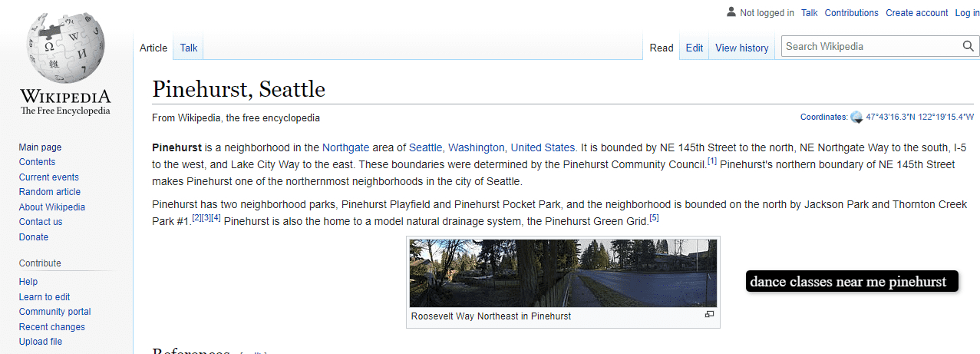The height and width of the screenshot is (354, 980).
Task: Follow the United States link
Action: point(543,147)
